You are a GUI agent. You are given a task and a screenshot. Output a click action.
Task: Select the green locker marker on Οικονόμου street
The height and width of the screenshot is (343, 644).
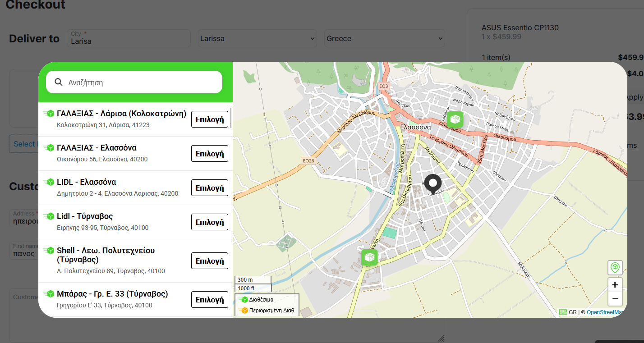pyautogui.click(x=455, y=119)
